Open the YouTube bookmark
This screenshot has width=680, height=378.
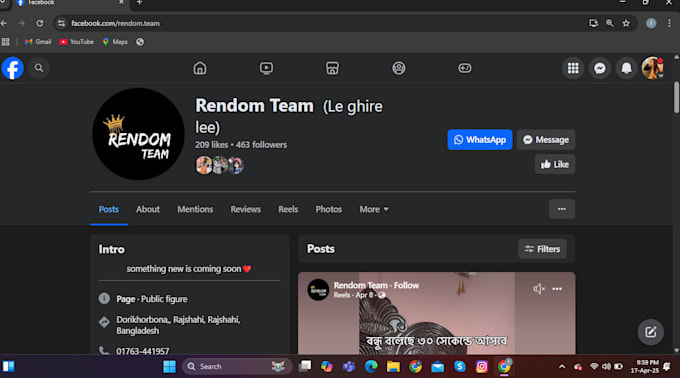click(76, 42)
